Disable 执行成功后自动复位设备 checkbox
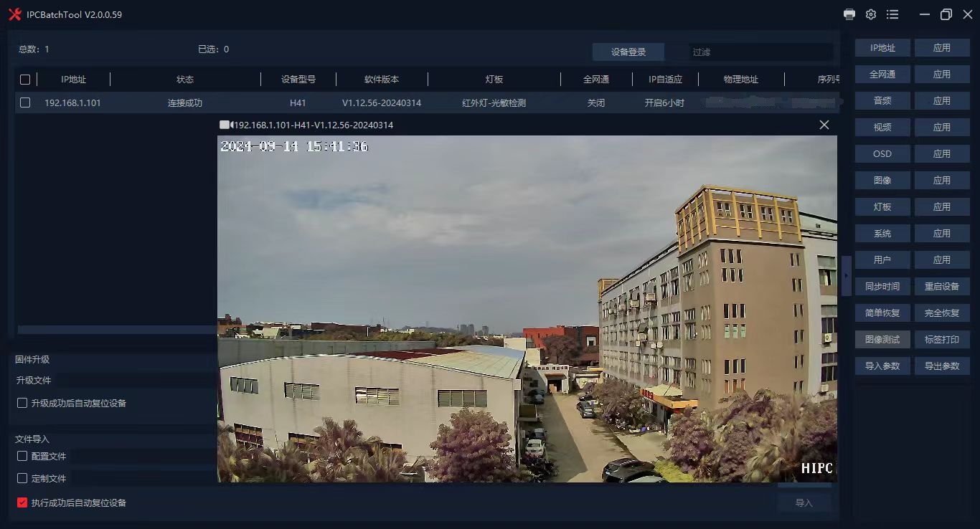 22,502
